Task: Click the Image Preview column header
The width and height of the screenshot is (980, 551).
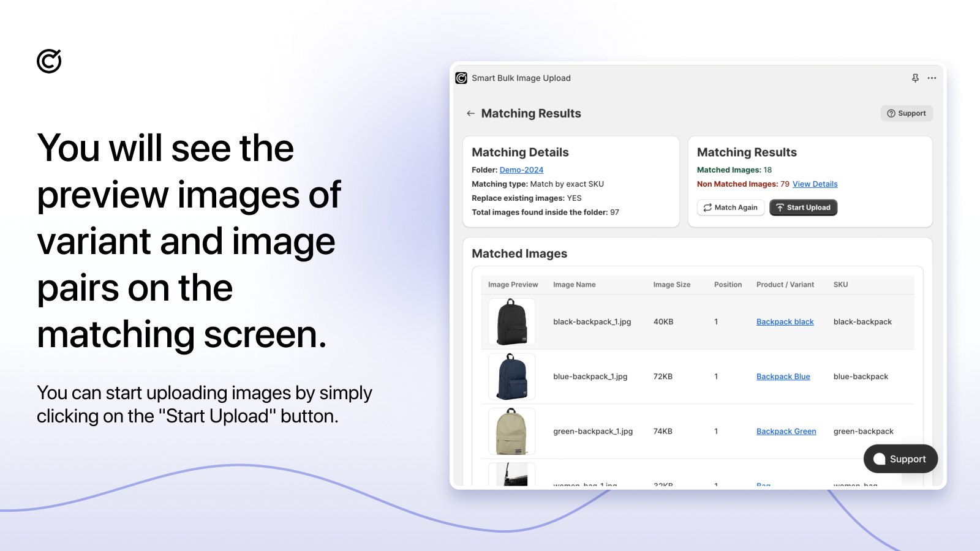Action: (513, 285)
